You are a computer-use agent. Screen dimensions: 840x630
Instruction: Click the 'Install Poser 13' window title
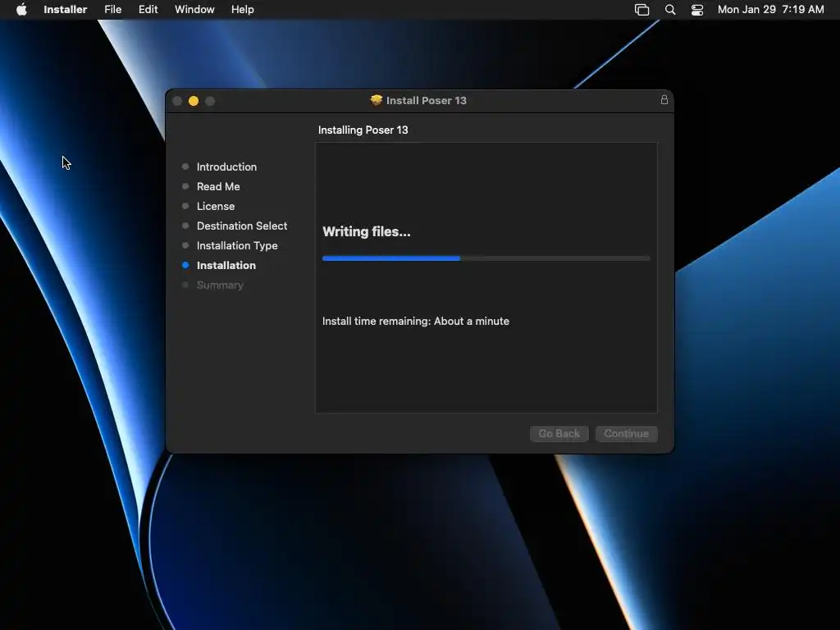coord(427,100)
